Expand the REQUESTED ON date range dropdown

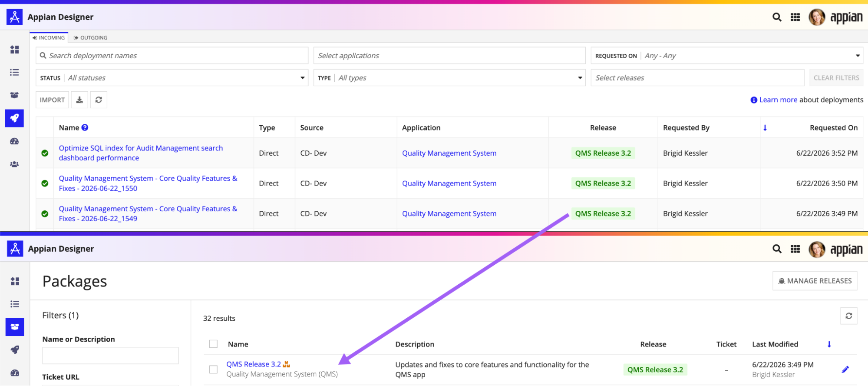pos(727,56)
